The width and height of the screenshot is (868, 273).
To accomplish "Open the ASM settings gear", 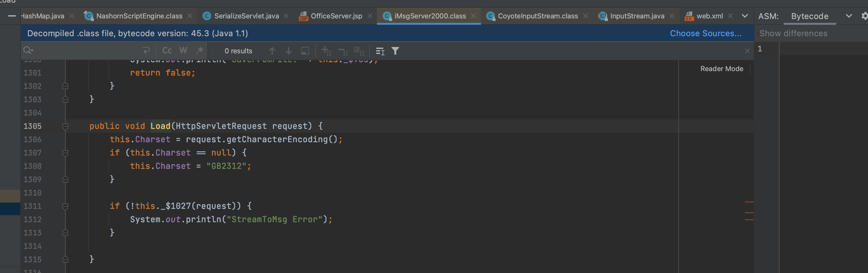I will [864, 16].
